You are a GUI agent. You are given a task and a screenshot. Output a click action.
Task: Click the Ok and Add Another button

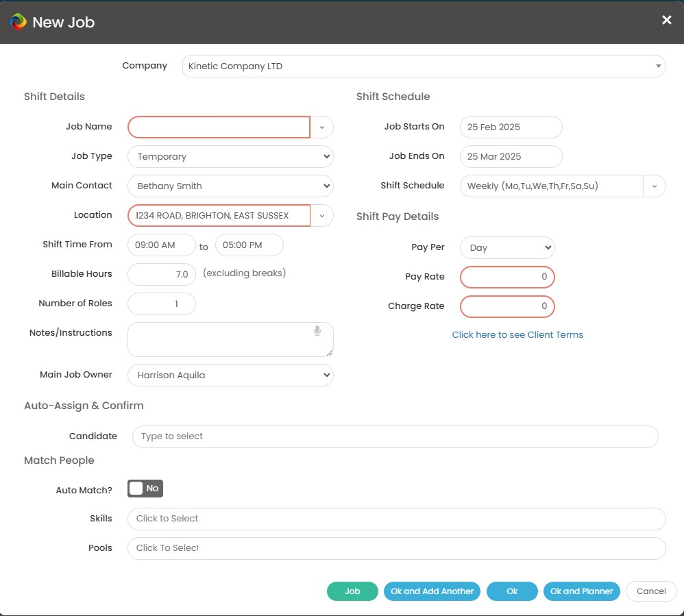point(432,591)
